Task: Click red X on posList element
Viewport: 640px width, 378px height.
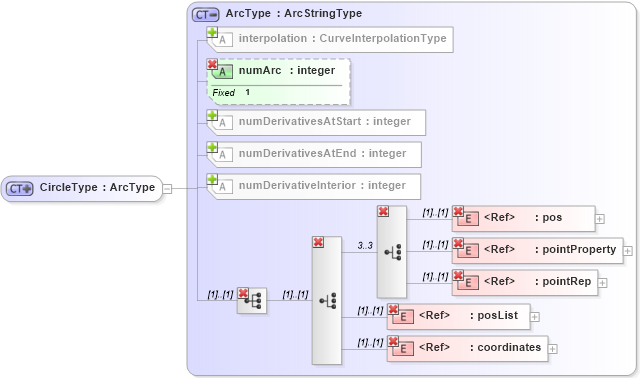Action: (393, 309)
